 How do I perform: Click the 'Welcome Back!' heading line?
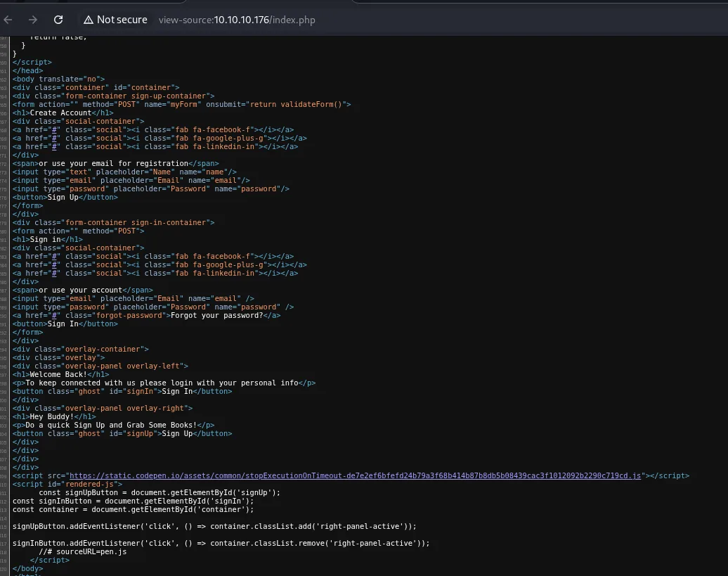coord(61,374)
